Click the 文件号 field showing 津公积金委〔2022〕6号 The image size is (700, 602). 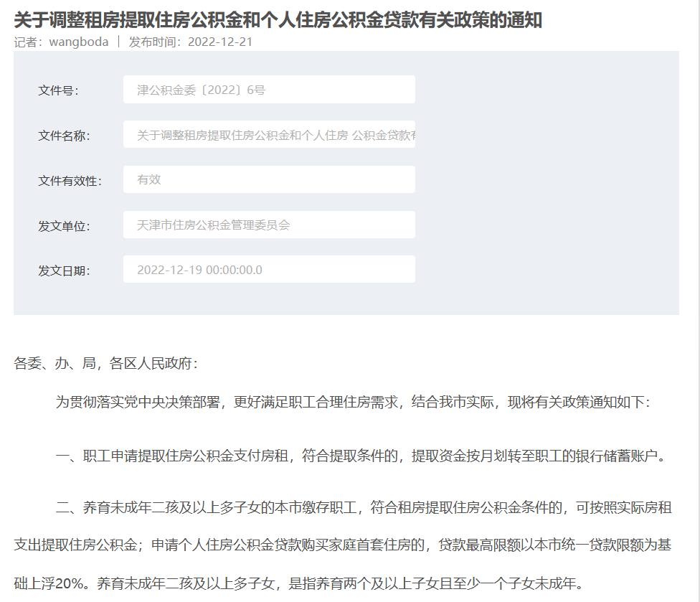pyautogui.click(x=269, y=90)
